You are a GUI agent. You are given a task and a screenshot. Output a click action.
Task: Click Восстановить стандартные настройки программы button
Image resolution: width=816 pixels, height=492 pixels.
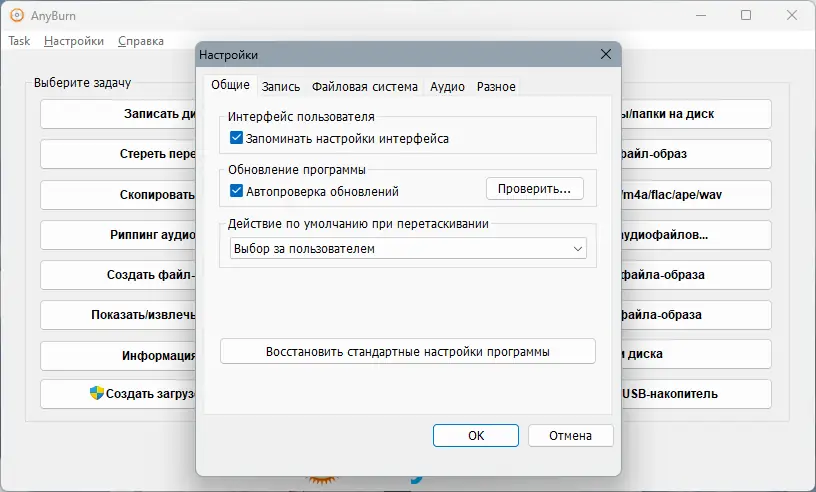coord(407,352)
